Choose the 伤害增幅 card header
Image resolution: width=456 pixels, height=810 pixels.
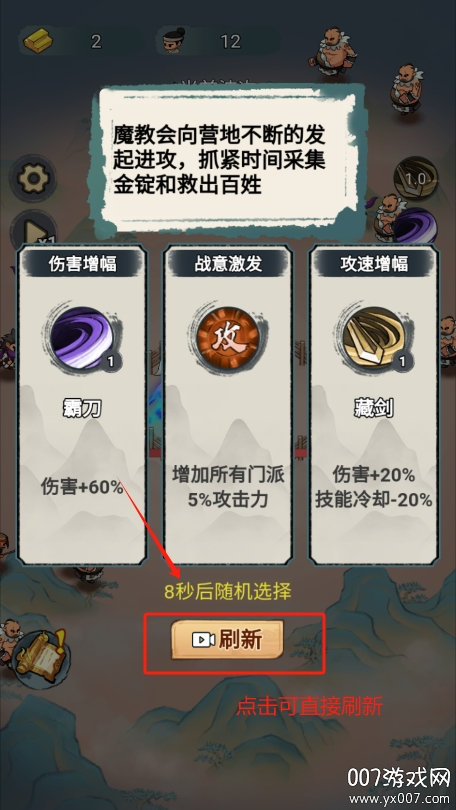point(83,264)
